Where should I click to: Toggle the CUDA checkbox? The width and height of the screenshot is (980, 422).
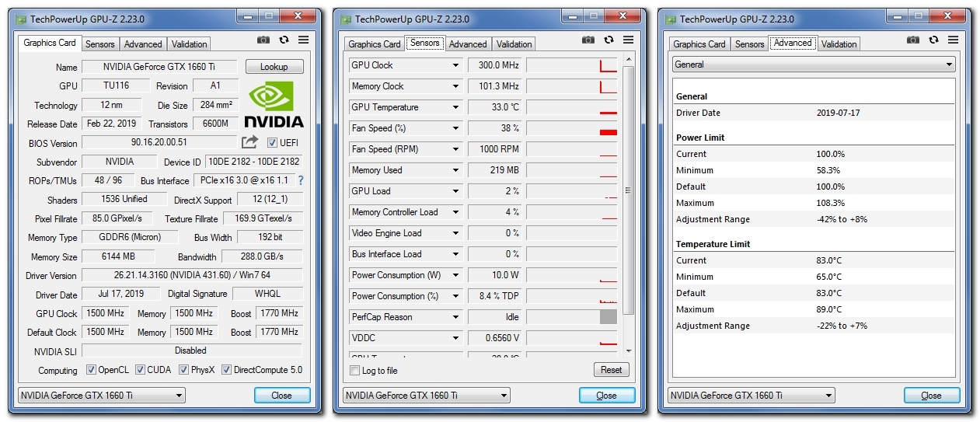pyautogui.click(x=141, y=370)
